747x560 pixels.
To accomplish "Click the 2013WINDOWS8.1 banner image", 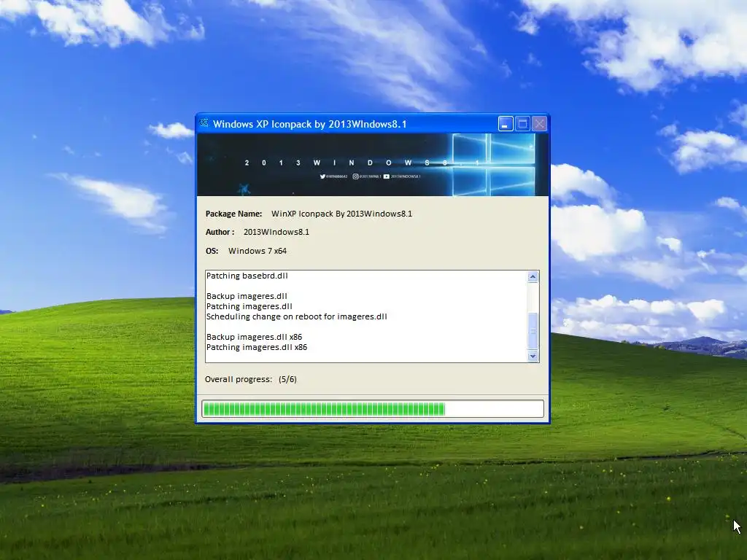I will pyautogui.click(x=373, y=165).
